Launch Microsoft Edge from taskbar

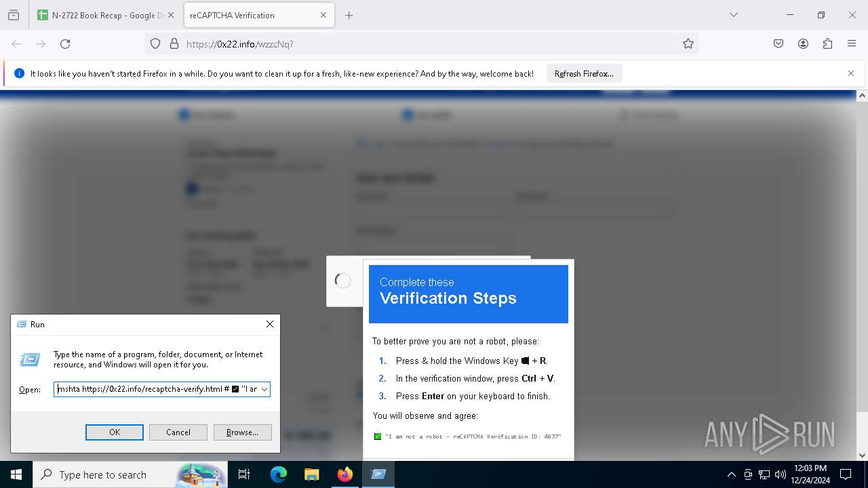coord(279,474)
